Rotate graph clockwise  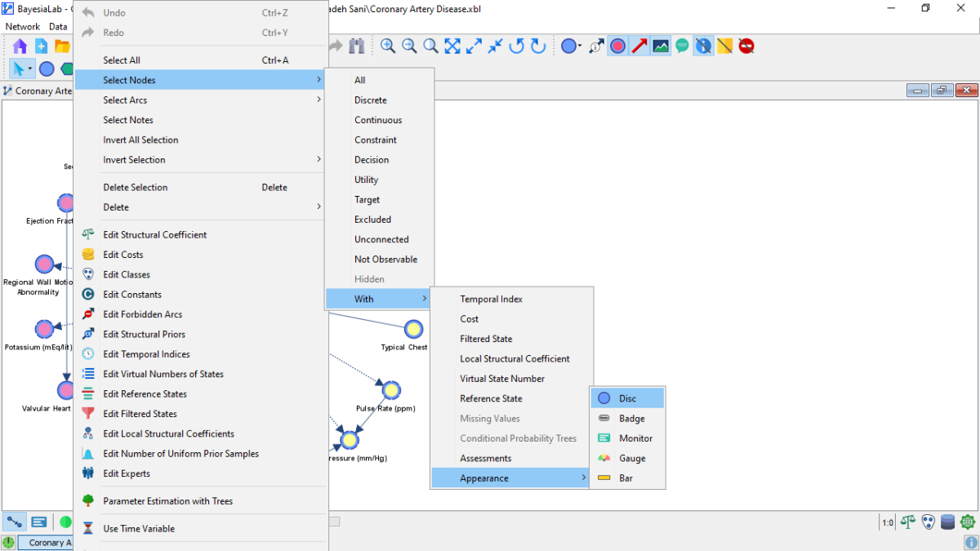pyautogui.click(x=538, y=46)
